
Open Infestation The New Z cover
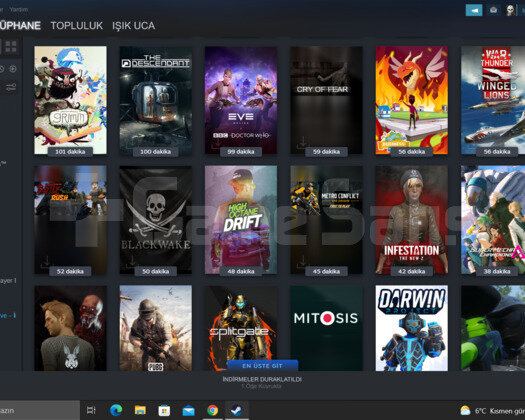[411, 220]
